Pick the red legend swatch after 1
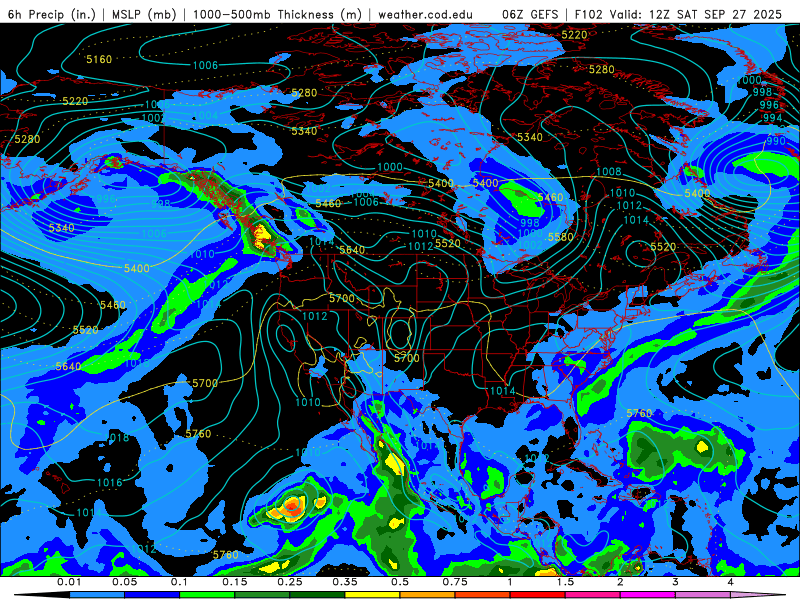The height and width of the screenshot is (600, 800). point(538,595)
